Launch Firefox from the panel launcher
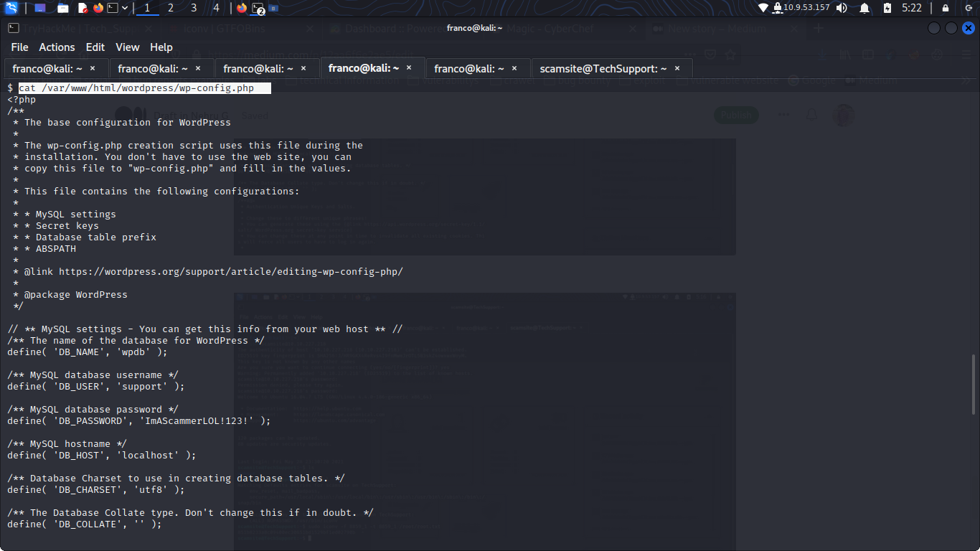 98,8
